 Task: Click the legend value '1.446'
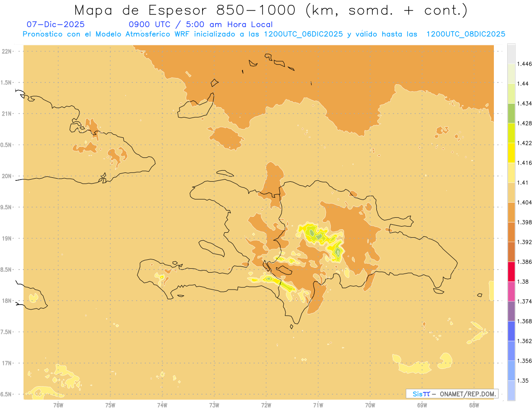(524, 64)
